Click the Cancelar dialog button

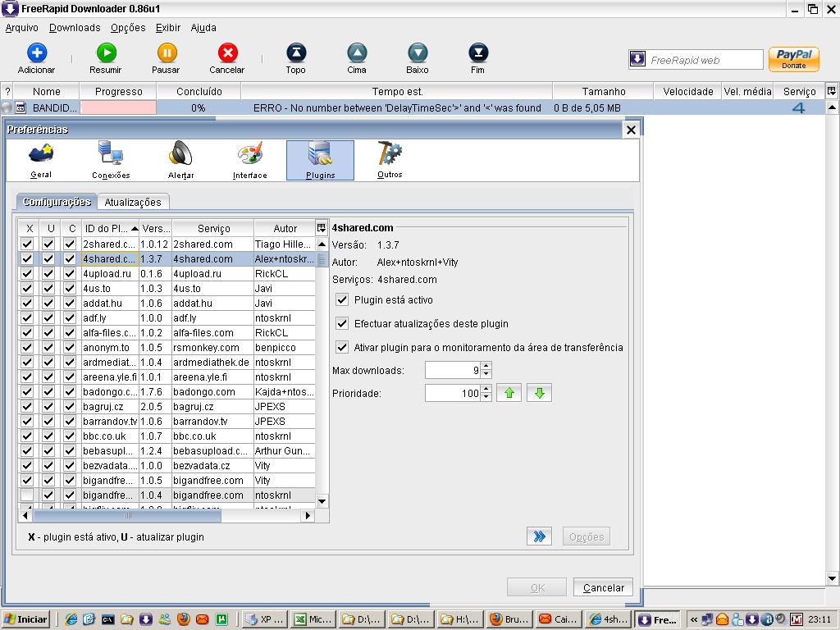click(603, 587)
